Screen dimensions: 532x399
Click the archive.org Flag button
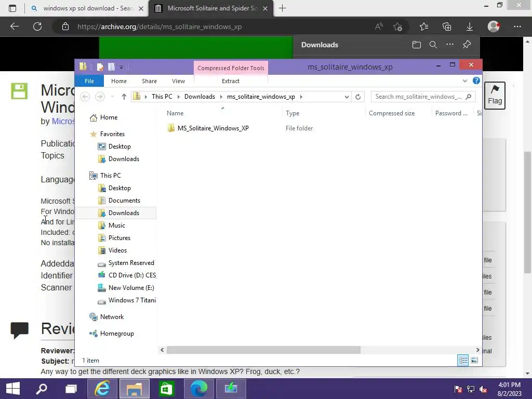(495, 96)
